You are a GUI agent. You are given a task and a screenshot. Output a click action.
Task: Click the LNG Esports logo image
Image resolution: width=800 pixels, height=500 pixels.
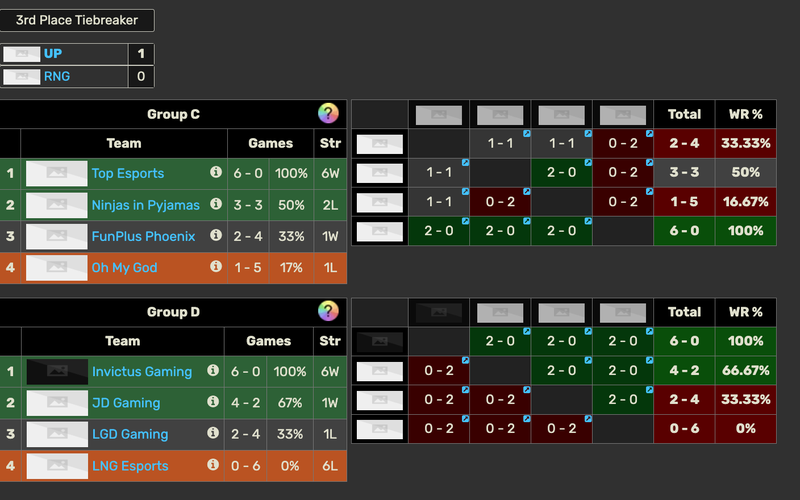(57, 466)
